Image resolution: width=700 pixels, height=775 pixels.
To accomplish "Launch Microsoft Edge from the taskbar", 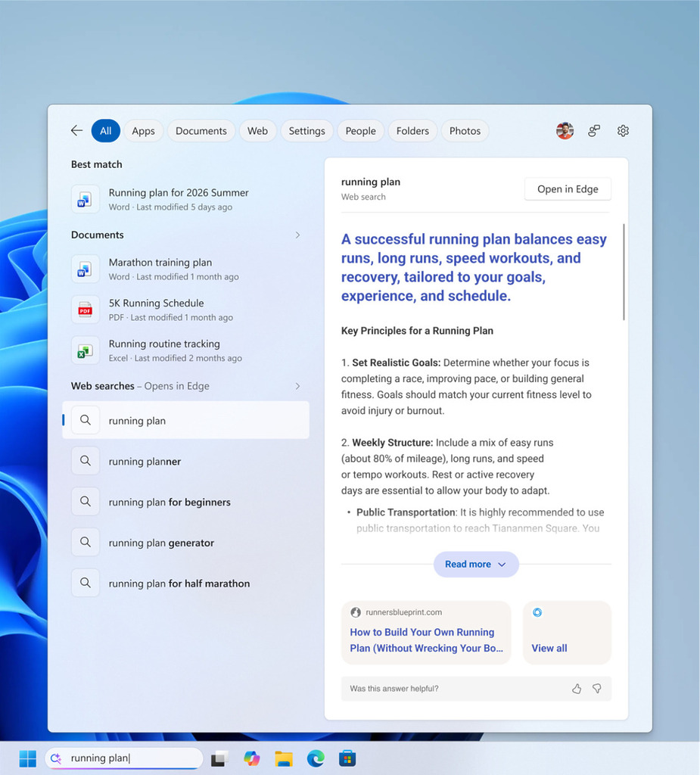I will (316, 758).
